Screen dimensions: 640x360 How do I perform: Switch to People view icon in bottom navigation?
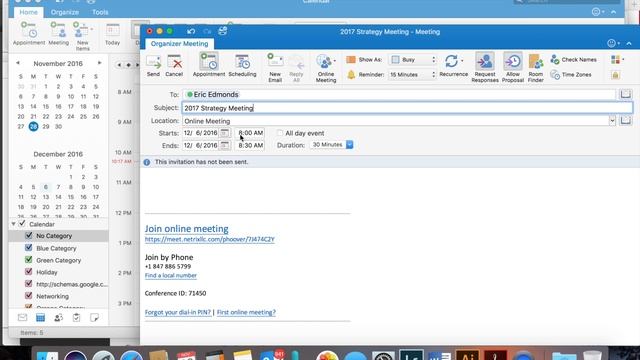tap(58, 318)
